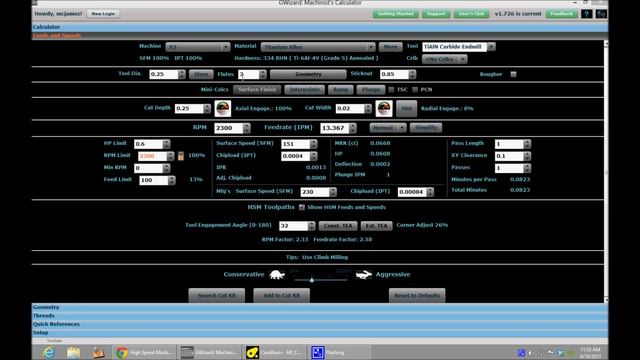Open File Explorer from the taskbar
Screen dimensions: 640x360
pyautogui.click(x=73, y=352)
